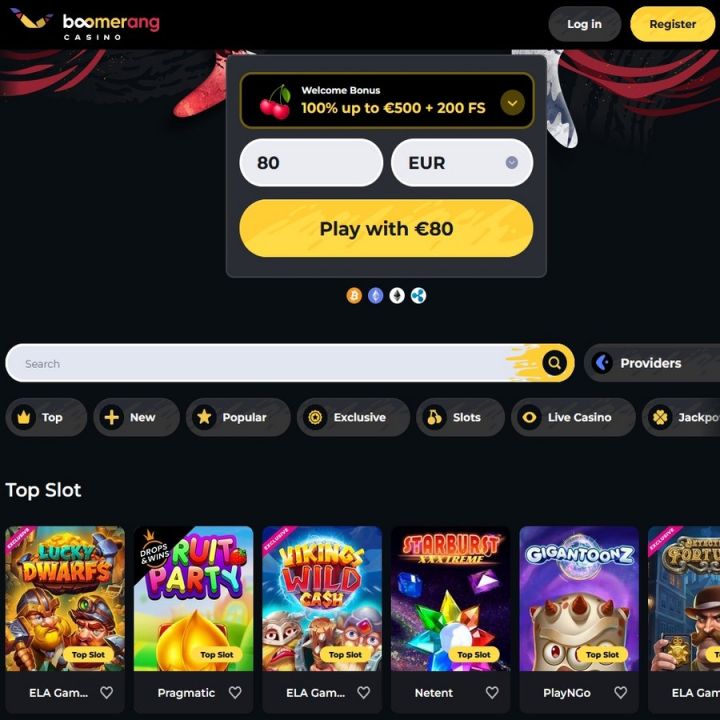Click the Log in button
720x720 pixels.
click(x=584, y=24)
